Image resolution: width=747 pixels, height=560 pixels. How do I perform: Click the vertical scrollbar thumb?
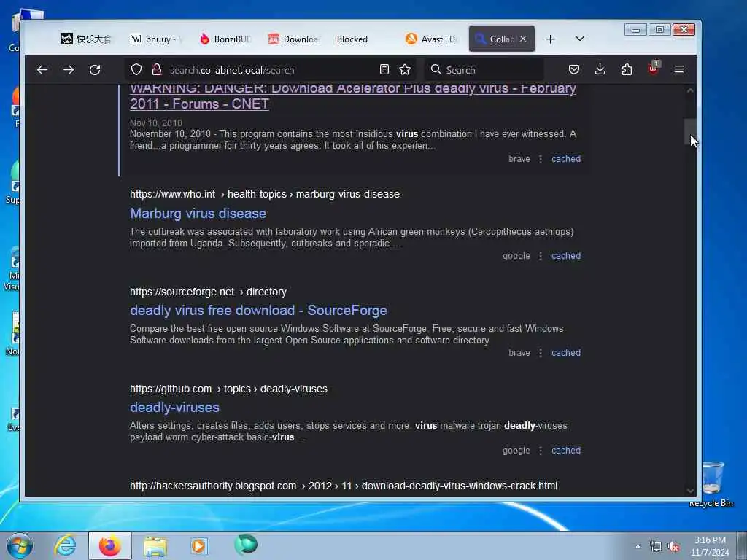click(690, 131)
